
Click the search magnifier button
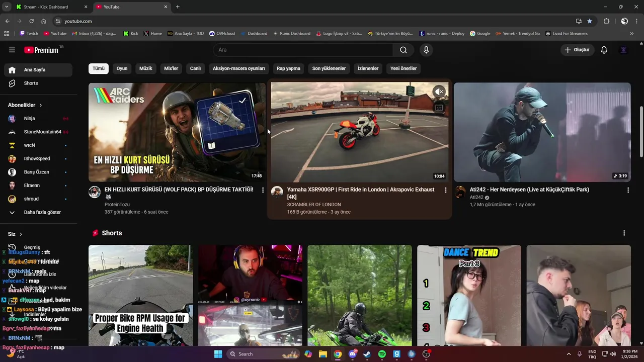tap(404, 50)
